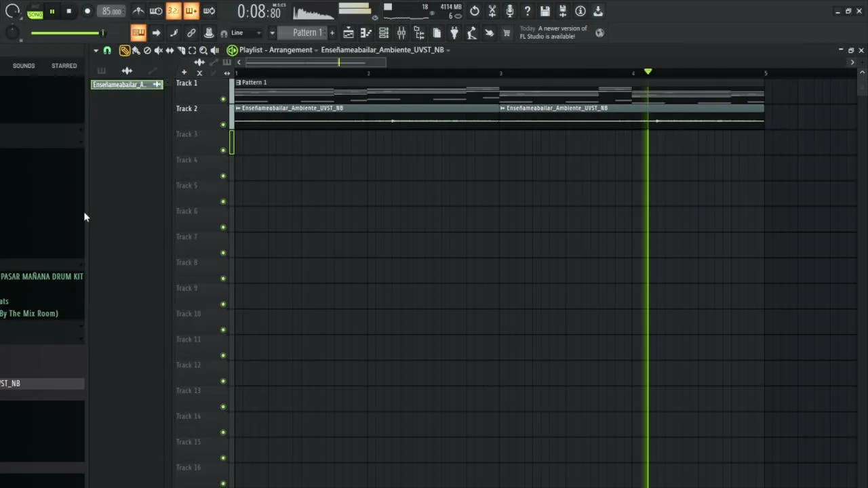Select Enseñameabailar_A... clip in the picker panel

[127, 85]
